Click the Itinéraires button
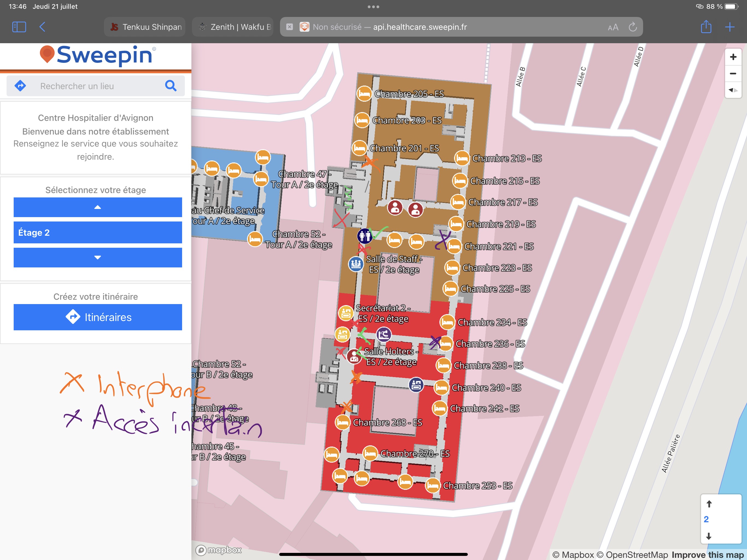The image size is (747, 560). [x=98, y=317]
